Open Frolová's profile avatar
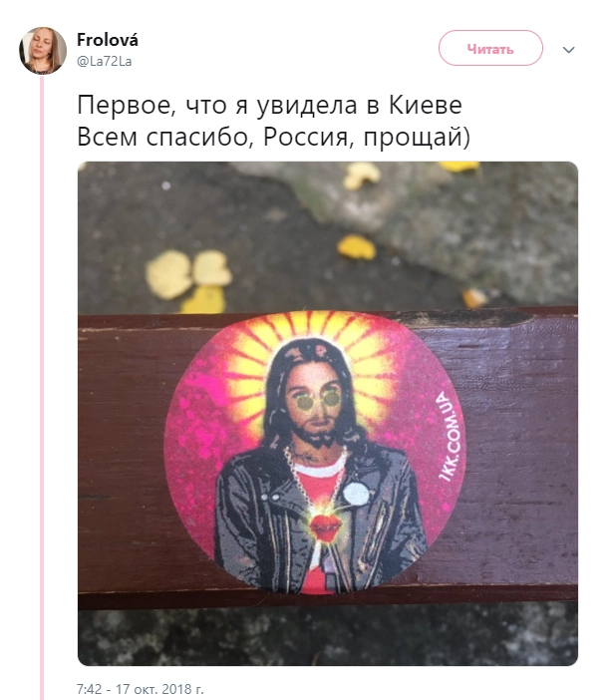 click(x=43, y=51)
